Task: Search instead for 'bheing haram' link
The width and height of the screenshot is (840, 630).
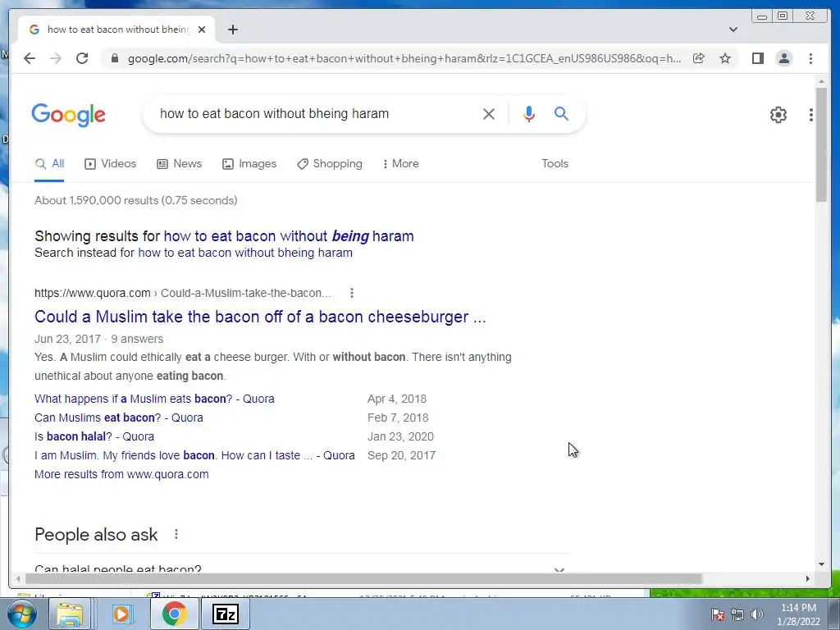Action: (245, 253)
